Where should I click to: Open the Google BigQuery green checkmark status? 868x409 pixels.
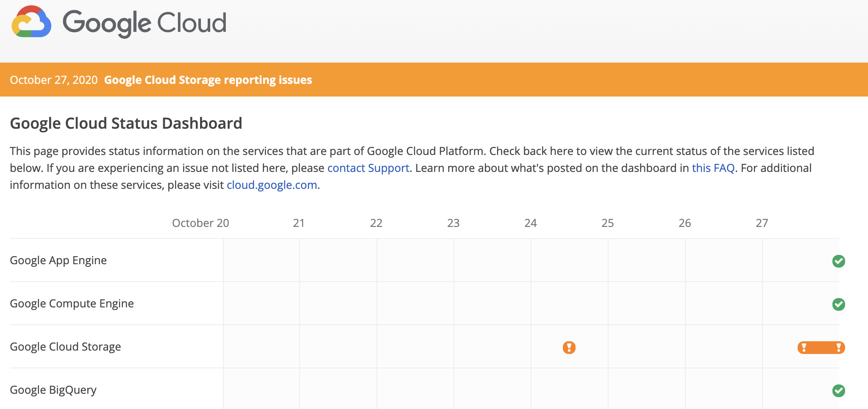point(838,391)
